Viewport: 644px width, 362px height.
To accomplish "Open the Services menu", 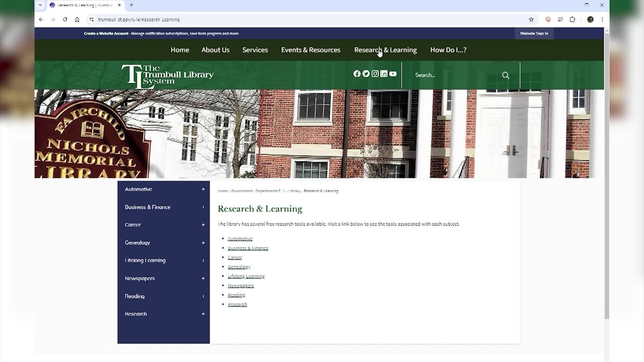I will 255,50.
